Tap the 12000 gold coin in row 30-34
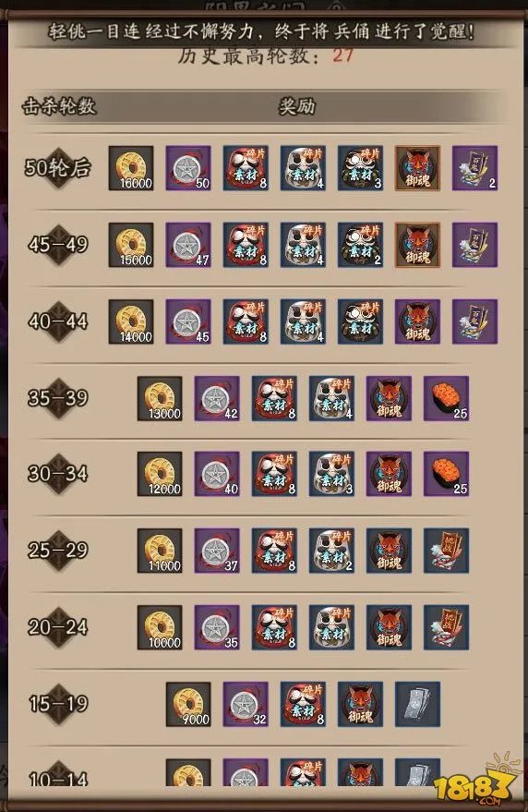 tap(160, 474)
